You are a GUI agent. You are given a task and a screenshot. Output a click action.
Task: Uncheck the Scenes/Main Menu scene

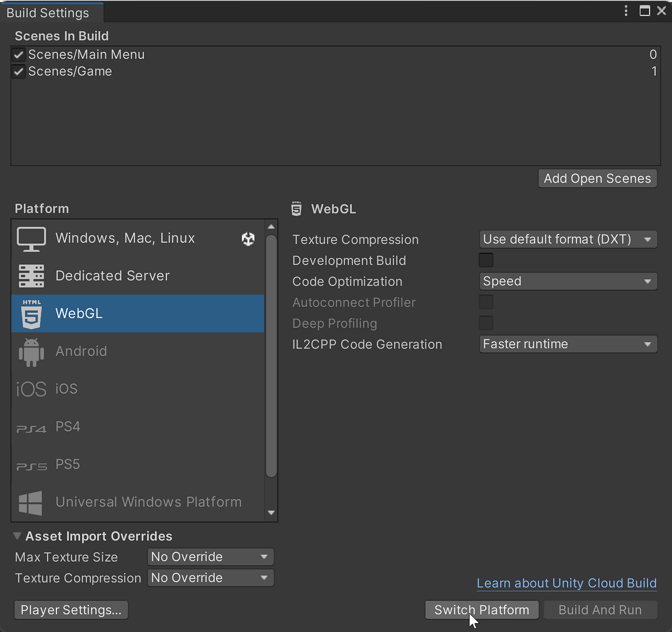coord(18,54)
